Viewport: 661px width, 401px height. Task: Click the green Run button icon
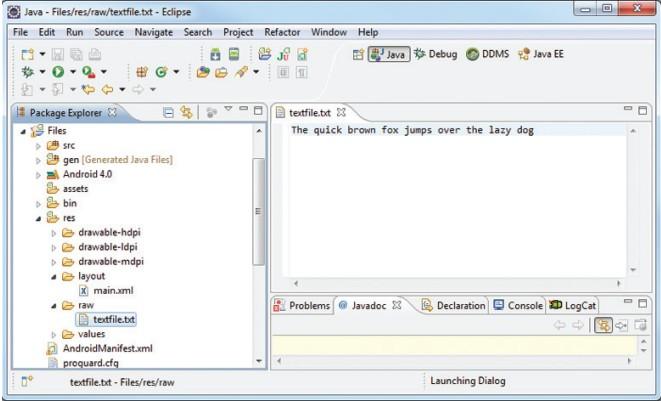pos(58,72)
